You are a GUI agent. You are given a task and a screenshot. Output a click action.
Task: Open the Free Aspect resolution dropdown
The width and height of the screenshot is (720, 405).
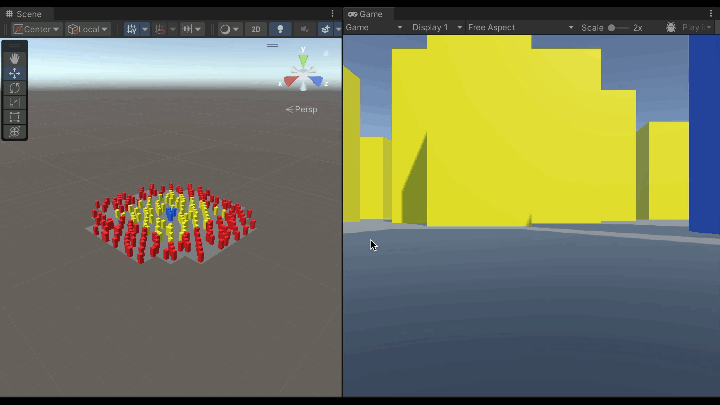click(x=521, y=28)
